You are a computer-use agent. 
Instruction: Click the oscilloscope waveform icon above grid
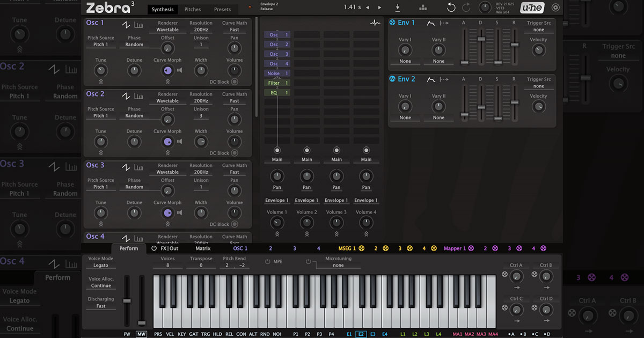tap(375, 23)
